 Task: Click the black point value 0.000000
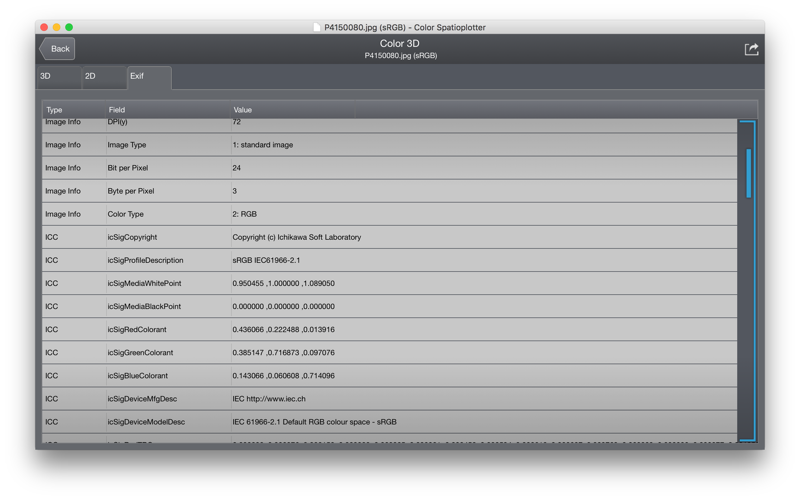(284, 307)
